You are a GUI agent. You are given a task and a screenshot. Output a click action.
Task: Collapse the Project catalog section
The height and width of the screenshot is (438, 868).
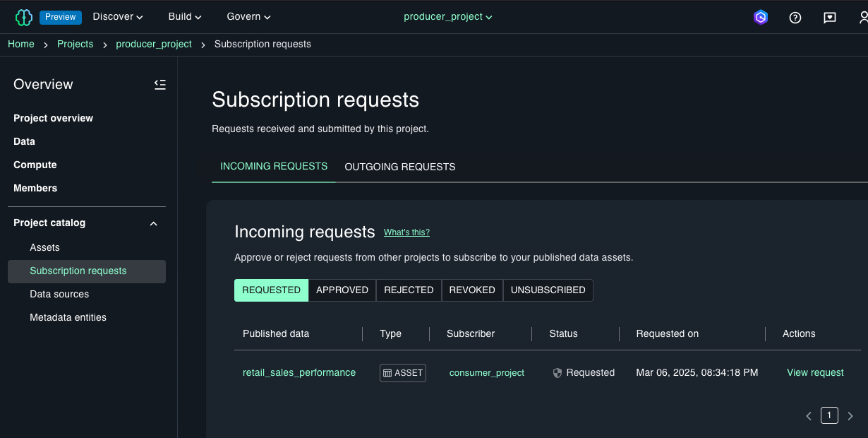154,223
